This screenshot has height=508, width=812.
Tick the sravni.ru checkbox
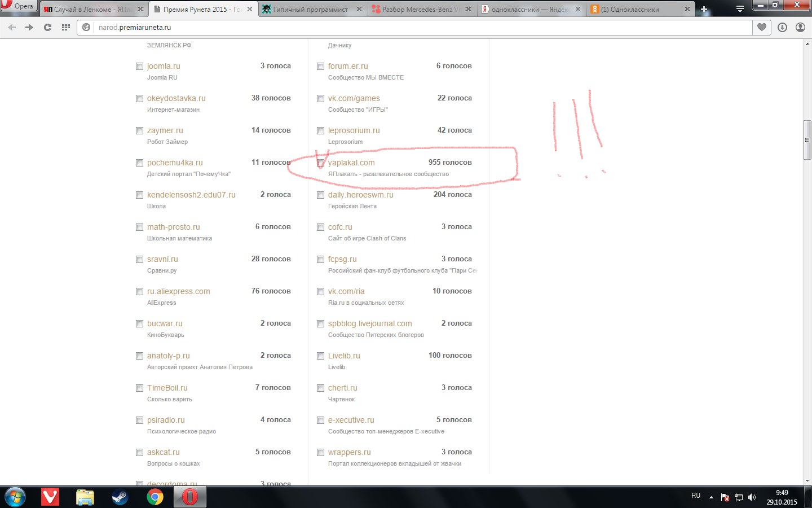139,260
